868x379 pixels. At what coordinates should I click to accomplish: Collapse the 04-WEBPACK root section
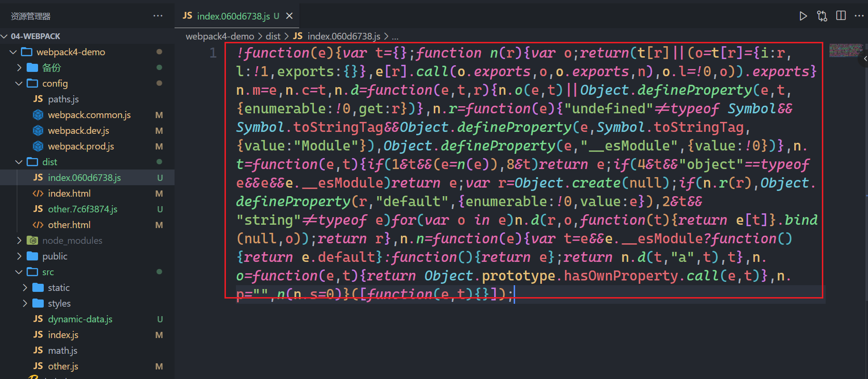click(5, 36)
